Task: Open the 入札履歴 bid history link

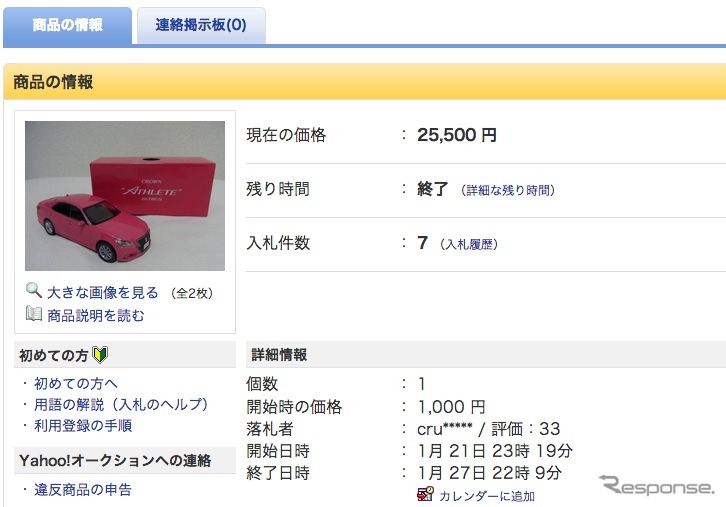Action: pos(469,244)
